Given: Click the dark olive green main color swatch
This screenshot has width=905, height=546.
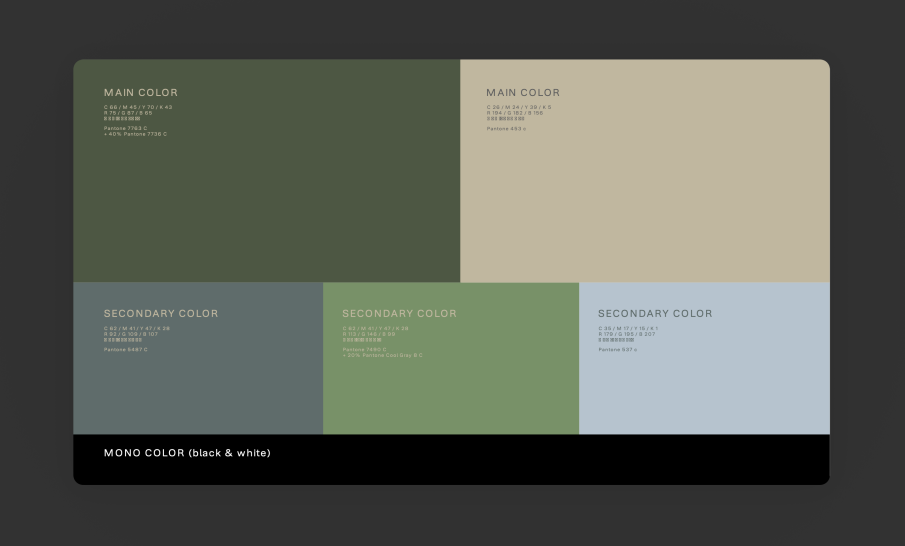Looking at the screenshot, I should [266, 200].
